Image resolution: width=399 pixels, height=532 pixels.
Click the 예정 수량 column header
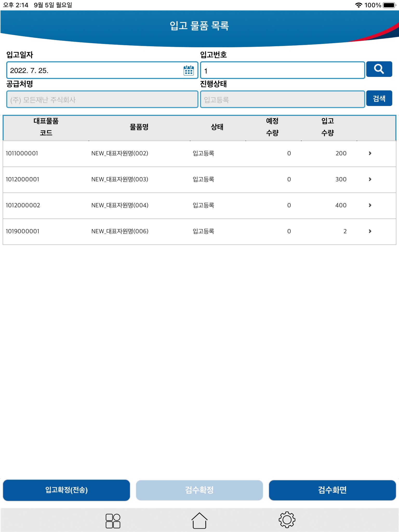(272, 127)
